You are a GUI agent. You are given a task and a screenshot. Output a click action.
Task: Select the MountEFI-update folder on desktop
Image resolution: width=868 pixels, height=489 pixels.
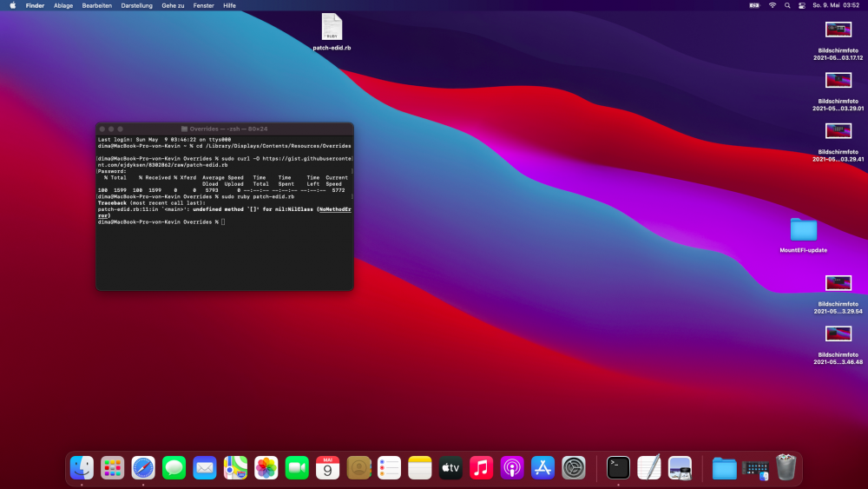pos(803,235)
